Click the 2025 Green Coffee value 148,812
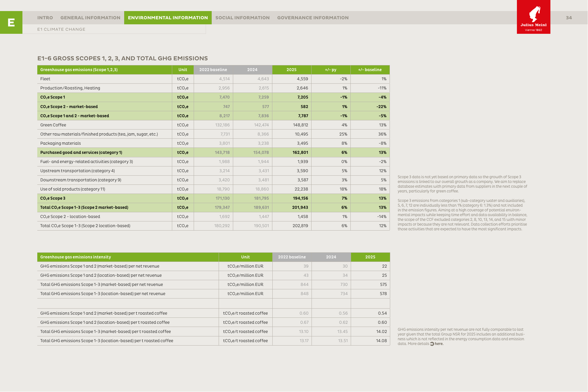This screenshot has width=588, height=392. [300, 125]
